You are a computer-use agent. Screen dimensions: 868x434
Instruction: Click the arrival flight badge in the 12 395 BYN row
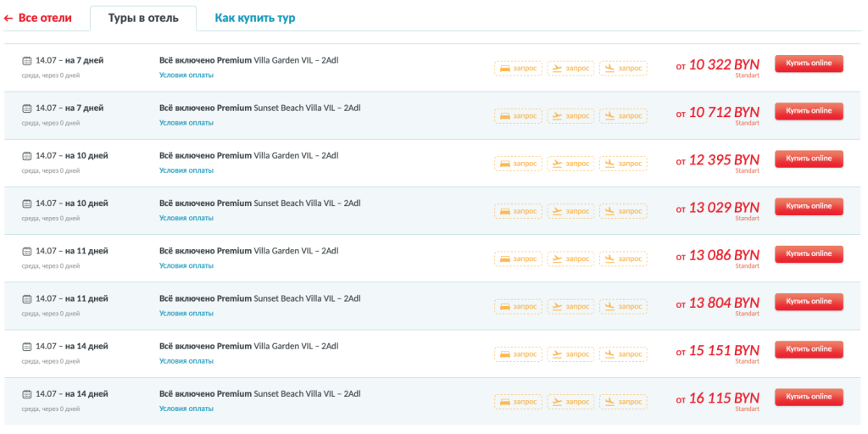click(x=623, y=163)
